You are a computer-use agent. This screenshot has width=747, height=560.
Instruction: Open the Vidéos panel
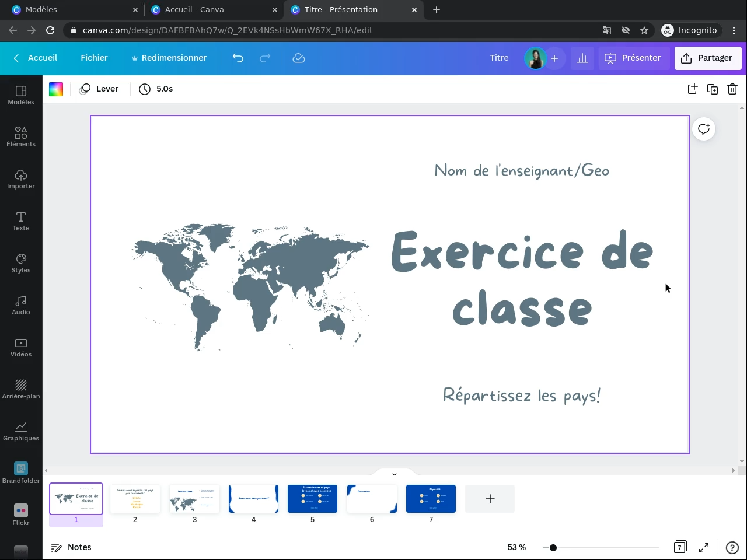pyautogui.click(x=21, y=347)
